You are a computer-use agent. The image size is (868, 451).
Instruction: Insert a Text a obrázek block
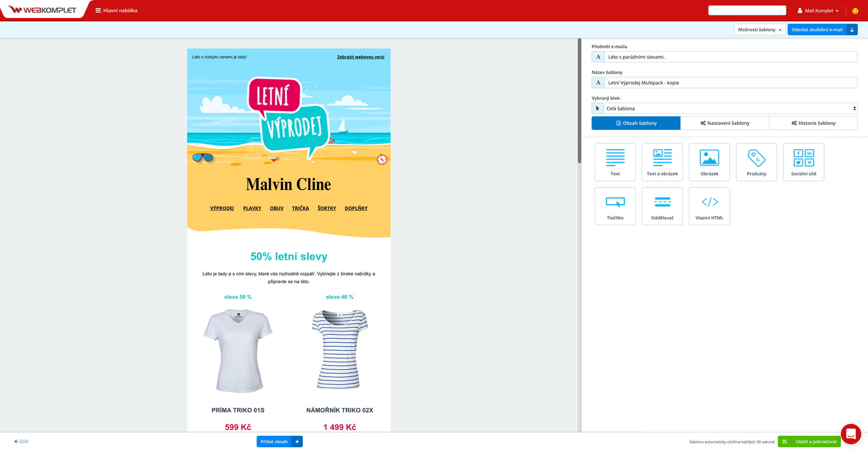click(x=662, y=162)
